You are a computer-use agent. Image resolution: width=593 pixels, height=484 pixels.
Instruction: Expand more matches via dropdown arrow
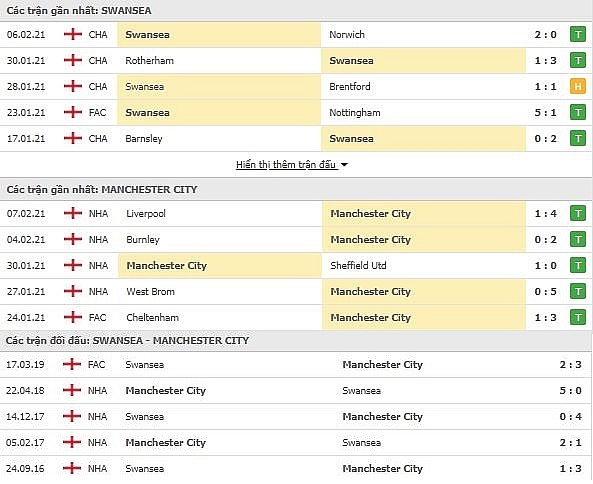pos(344,165)
